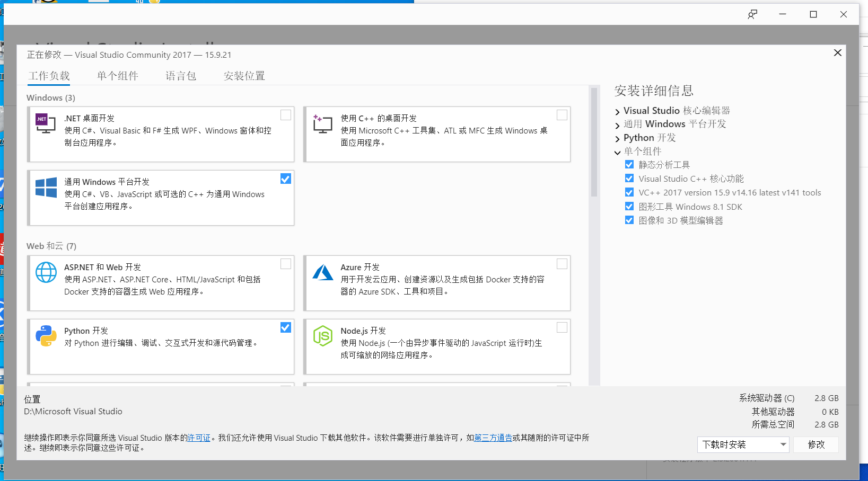Viewport: 868px width, 481px height.
Task: Expand 通用 Windows 平台开发 details
Action: (x=618, y=125)
